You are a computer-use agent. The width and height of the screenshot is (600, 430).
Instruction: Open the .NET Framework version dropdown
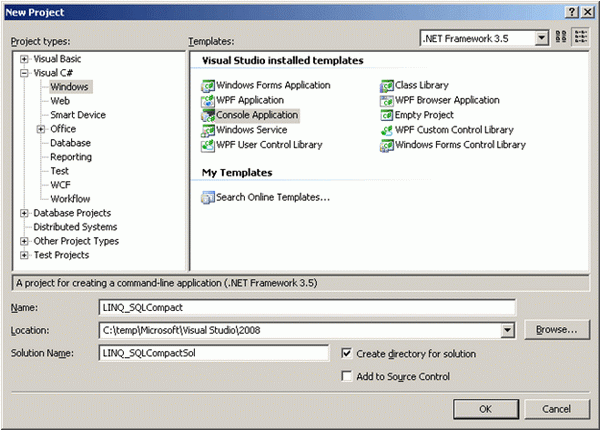pyautogui.click(x=541, y=38)
